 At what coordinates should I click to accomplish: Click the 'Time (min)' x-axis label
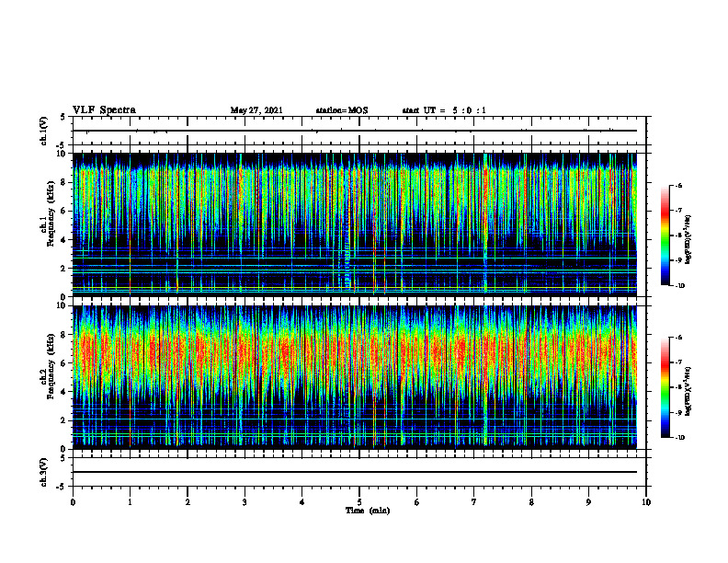368,511
